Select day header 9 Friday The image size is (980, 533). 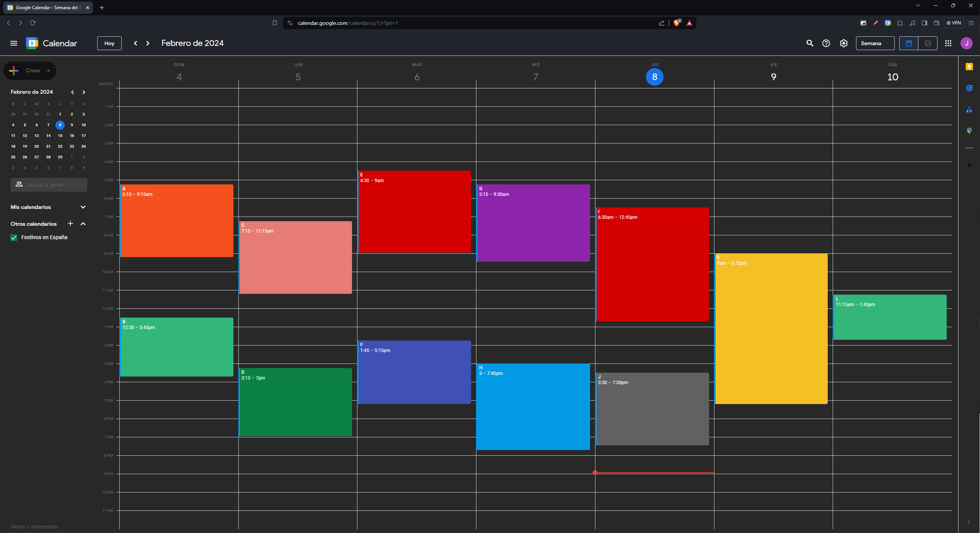(773, 77)
